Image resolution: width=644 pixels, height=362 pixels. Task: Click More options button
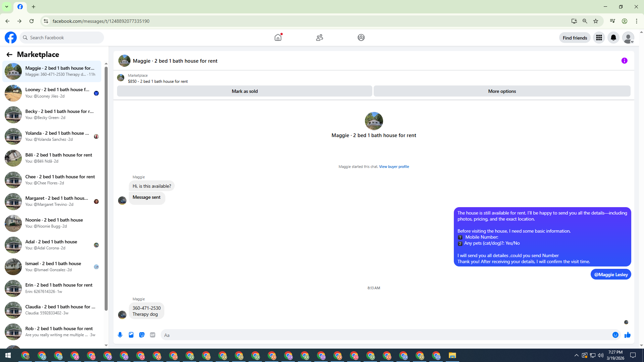click(x=502, y=91)
